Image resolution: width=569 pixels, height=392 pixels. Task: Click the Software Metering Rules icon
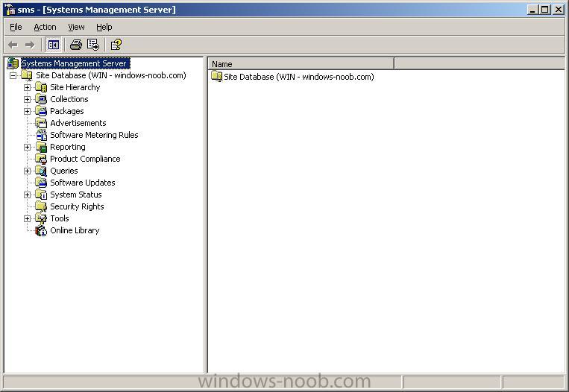(x=41, y=135)
